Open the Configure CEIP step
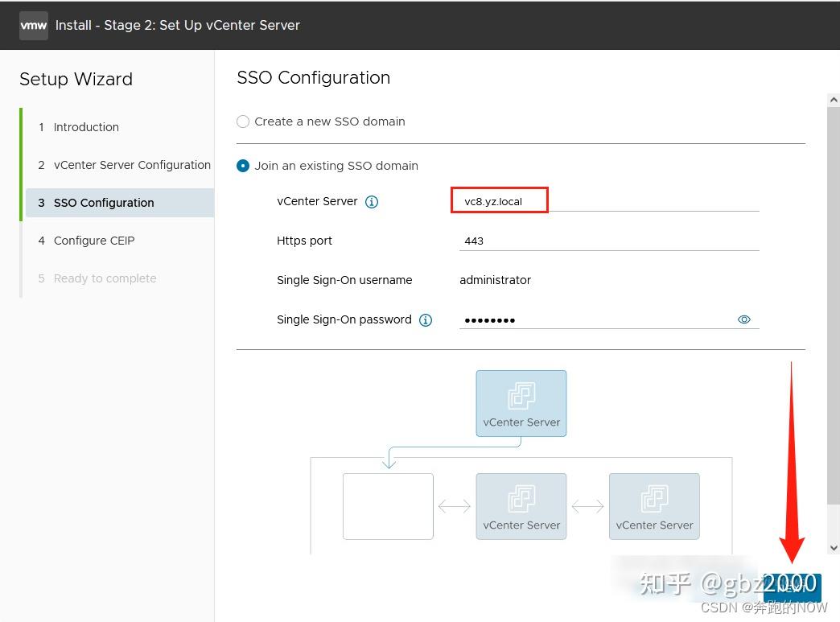Image resolution: width=840 pixels, height=622 pixels. pos(94,241)
